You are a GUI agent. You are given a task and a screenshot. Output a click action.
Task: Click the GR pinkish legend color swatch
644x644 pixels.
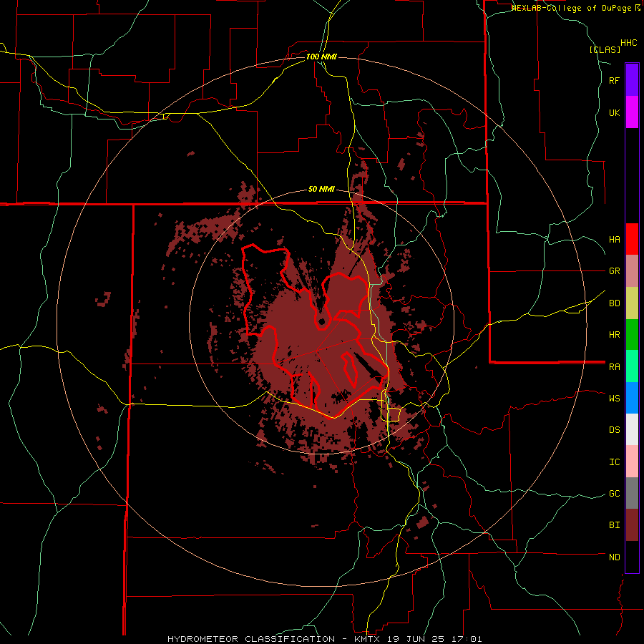tap(632, 271)
